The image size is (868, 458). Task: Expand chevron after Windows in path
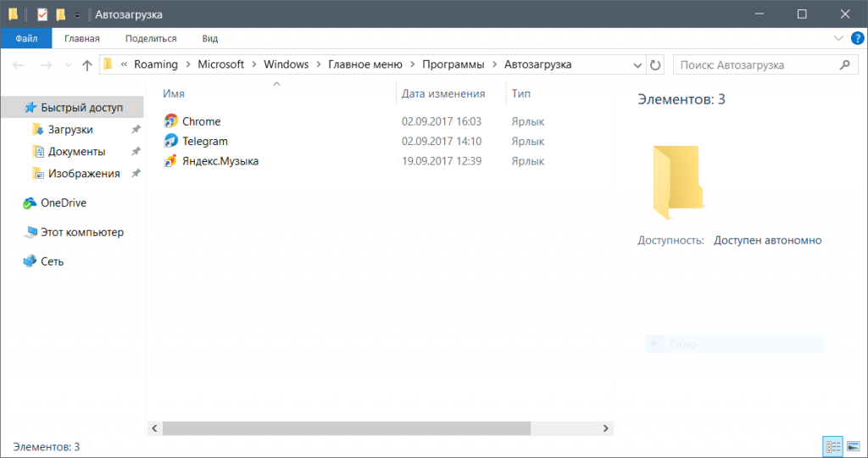[x=319, y=64]
